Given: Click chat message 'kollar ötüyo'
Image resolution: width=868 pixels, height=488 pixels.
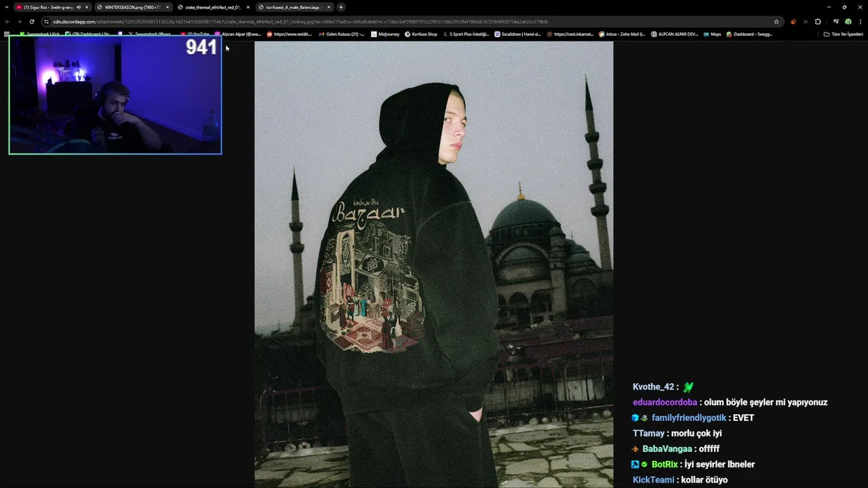Looking at the screenshot, I should coord(704,480).
